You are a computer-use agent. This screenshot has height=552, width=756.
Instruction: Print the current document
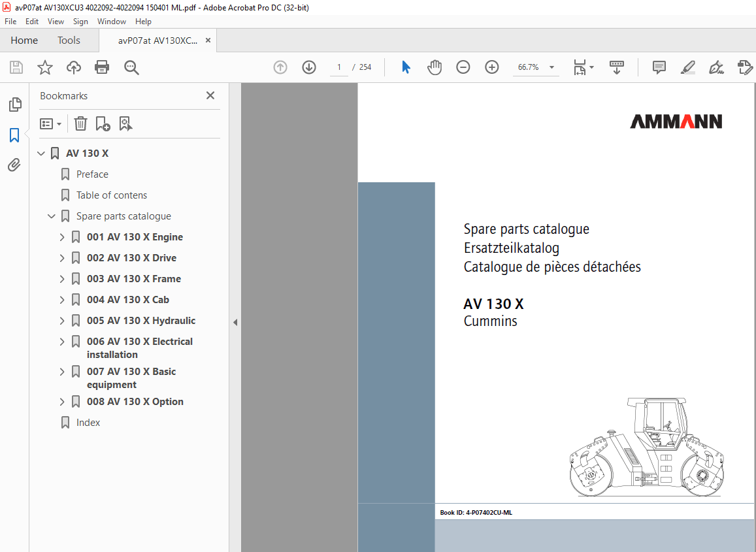coord(102,67)
